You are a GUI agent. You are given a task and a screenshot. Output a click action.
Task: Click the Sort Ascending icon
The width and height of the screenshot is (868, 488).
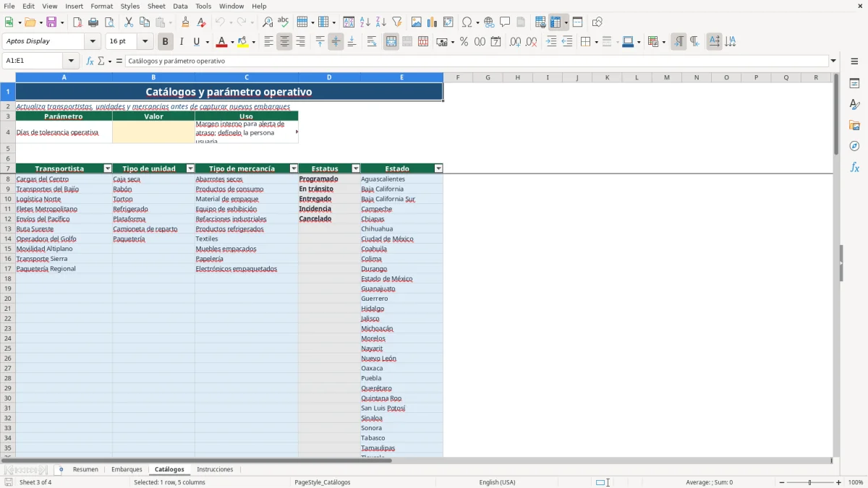click(x=365, y=22)
